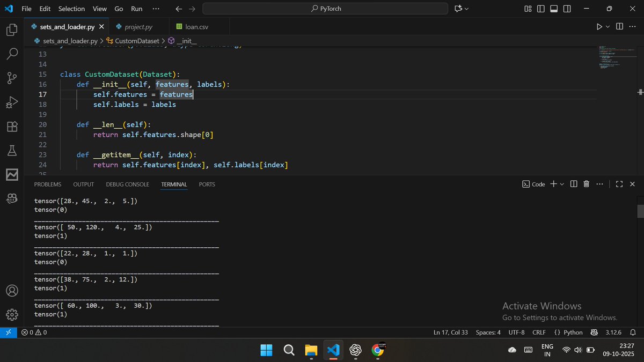Switch to the PORTS panel tab
644x362 pixels.
[x=207, y=184]
